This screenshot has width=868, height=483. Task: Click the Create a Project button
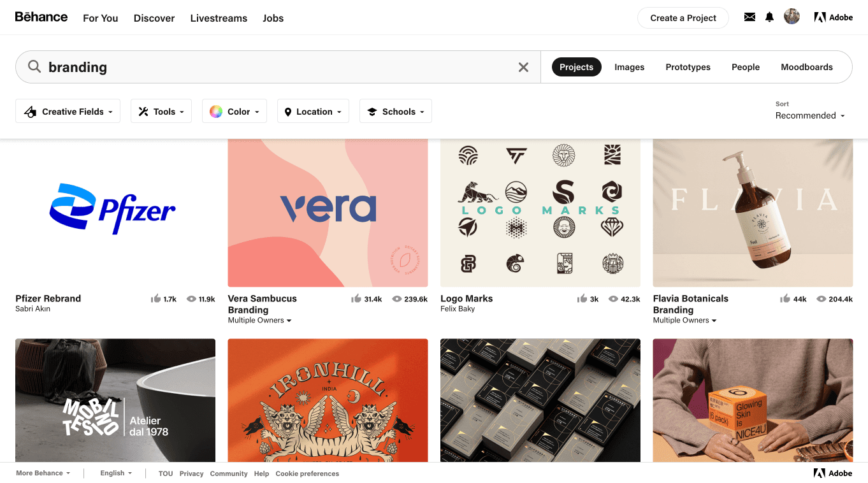coord(683,18)
